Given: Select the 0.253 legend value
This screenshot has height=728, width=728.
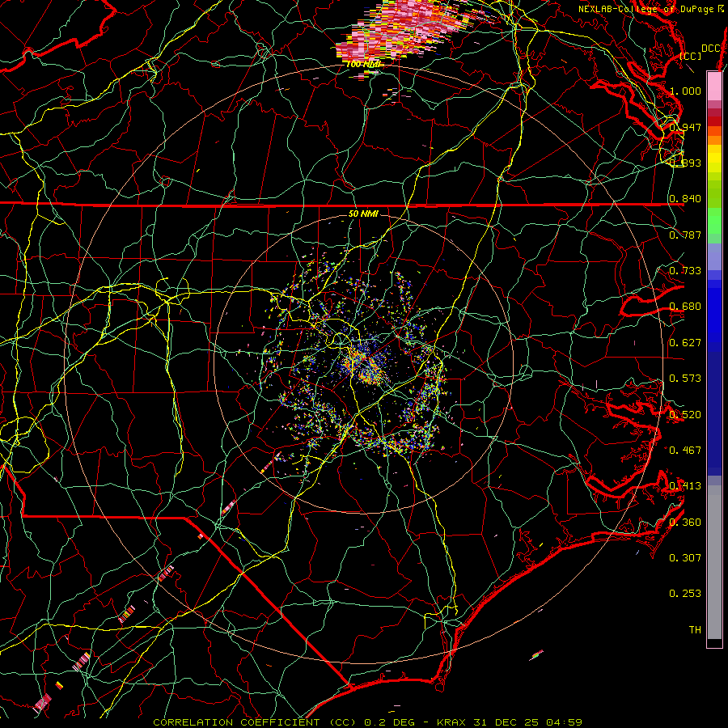Looking at the screenshot, I should coord(685,594).
